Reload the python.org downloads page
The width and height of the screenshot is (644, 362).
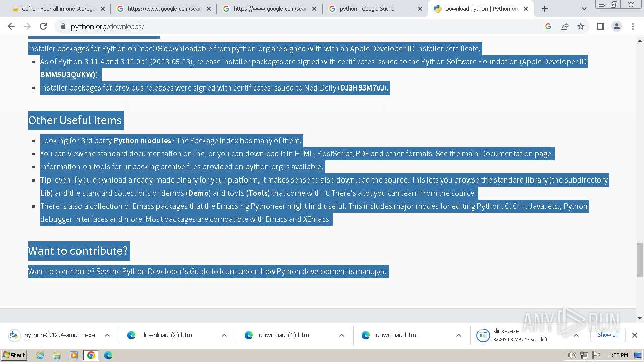click(43, 26)
